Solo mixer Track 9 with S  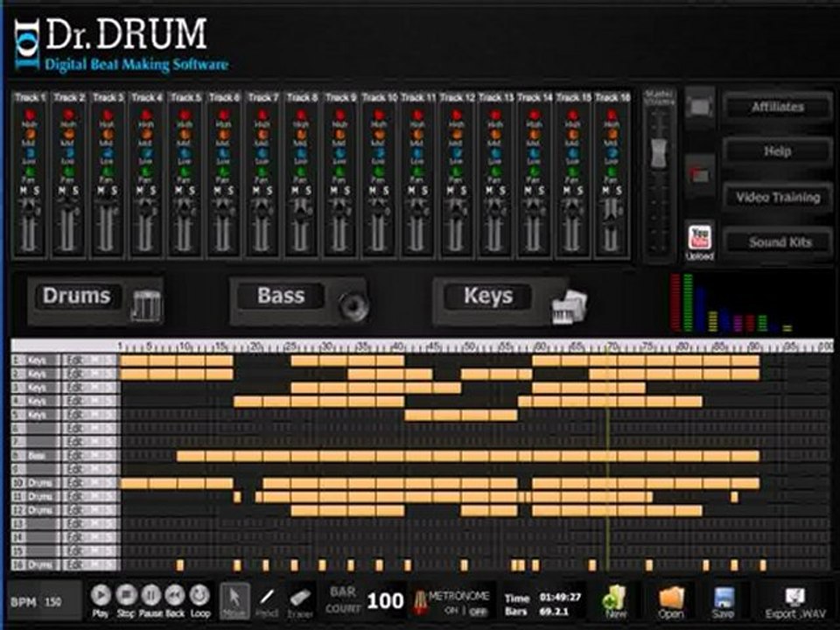pyautogui.click(x=347, y=191)
